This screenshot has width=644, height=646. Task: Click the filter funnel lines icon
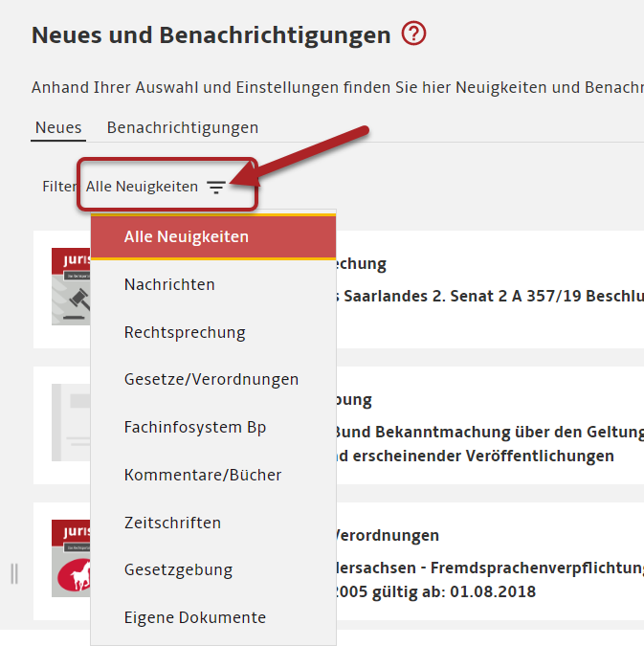point(217,188)
